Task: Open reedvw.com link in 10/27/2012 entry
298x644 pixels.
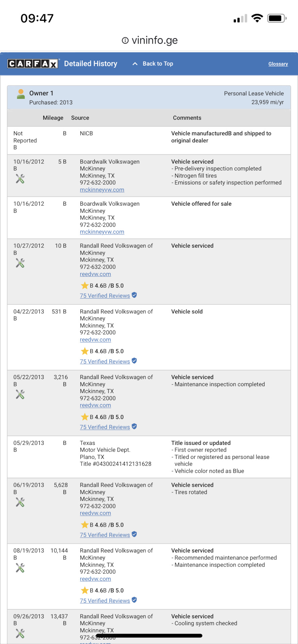Action: [95, 274]
